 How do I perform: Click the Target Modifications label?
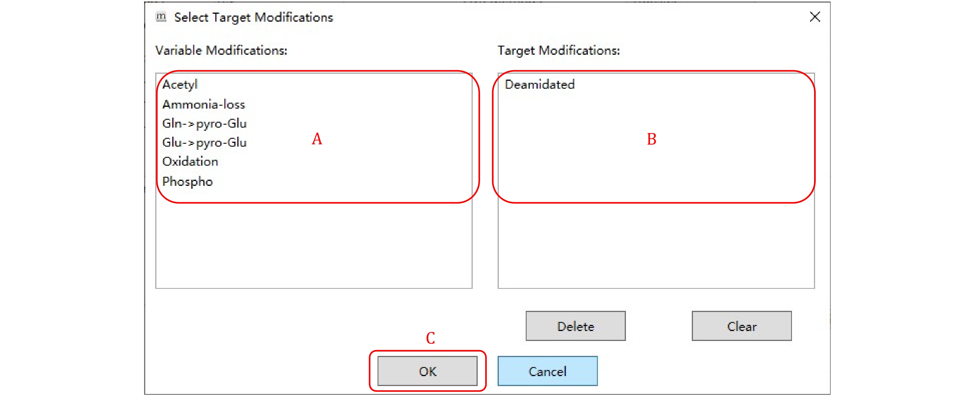(559, 51)
